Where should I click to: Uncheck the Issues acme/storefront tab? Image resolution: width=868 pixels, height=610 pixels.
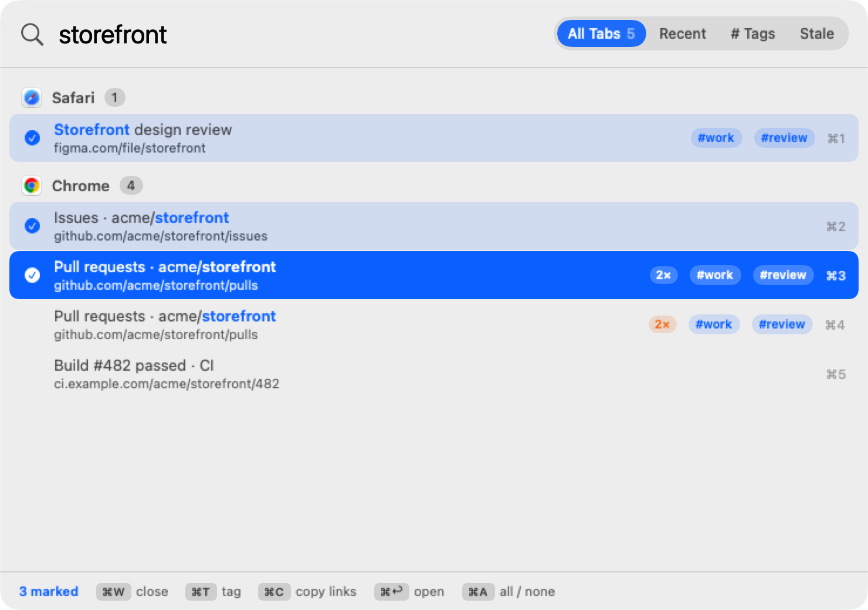coord(32,226)
